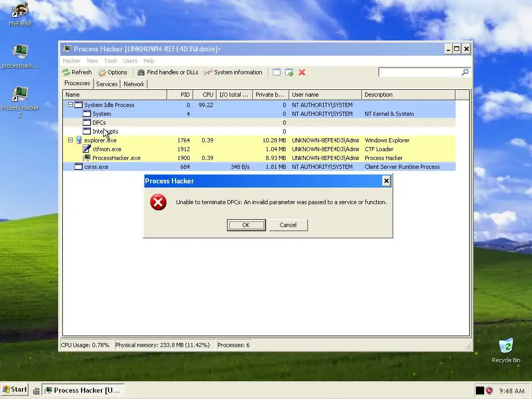Screen dimensions: 532x399
Task: Click the Process Hacker title bar icon
Action: pyautogui.click(x=67, y=49)
